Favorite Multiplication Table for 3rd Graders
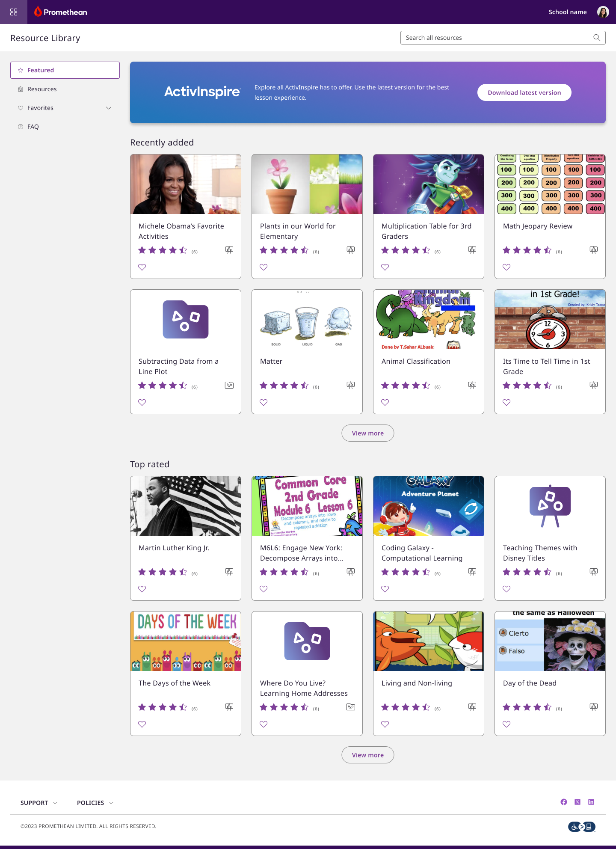Screen dimensions: 616x849 coord(385,267)
